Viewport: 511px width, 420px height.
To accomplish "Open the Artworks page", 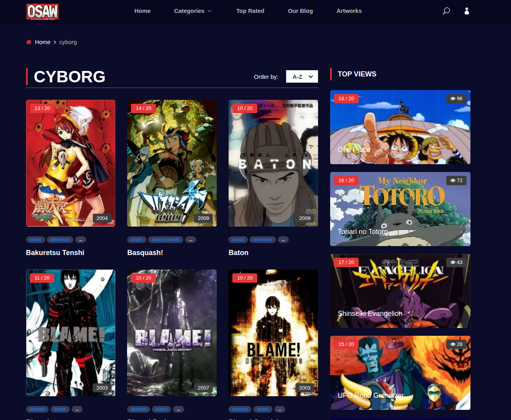I will (x=349, y=11).
